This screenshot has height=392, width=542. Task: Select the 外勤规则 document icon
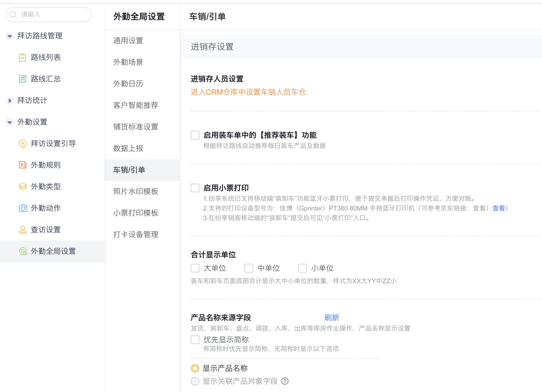coord(23,165)
